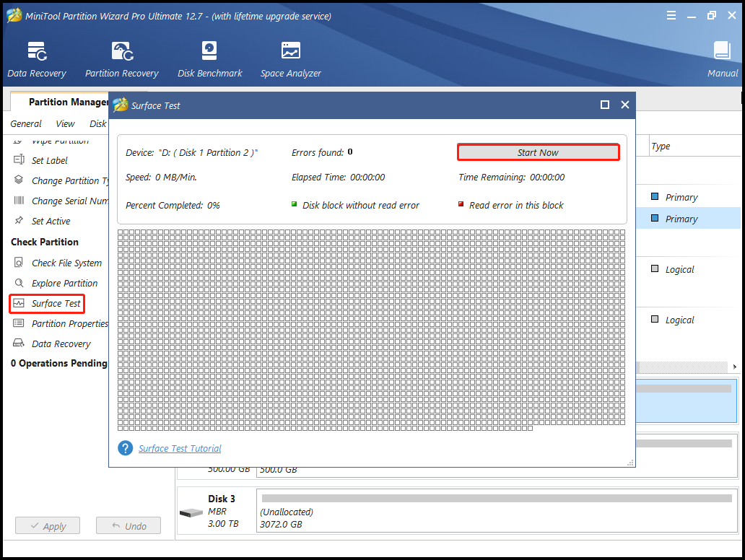Viewport: 745px width, 560px height.
Task: Click the Time Remaining 00:00:00 readout
Action: click(511, 178)
